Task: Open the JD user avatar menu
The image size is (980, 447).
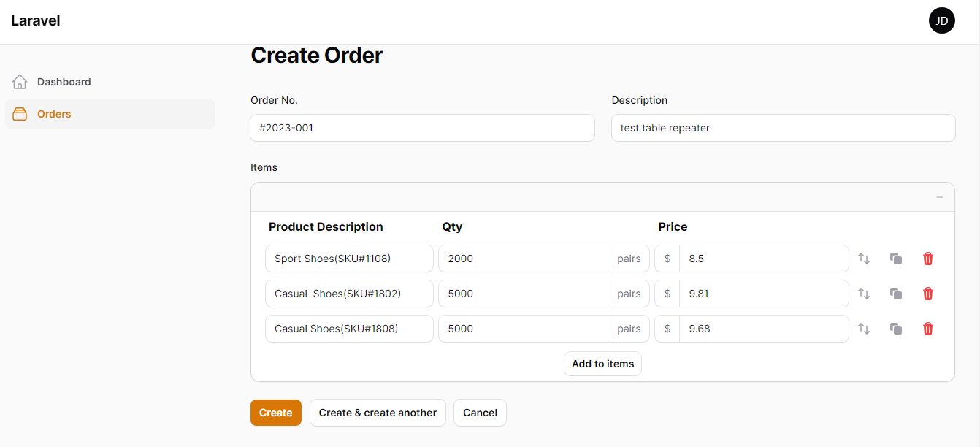Action: pos(941,20)
